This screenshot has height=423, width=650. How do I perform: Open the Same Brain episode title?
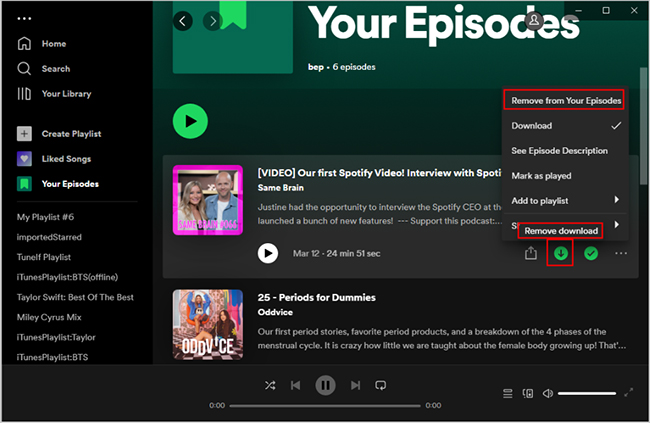[379, 173]
